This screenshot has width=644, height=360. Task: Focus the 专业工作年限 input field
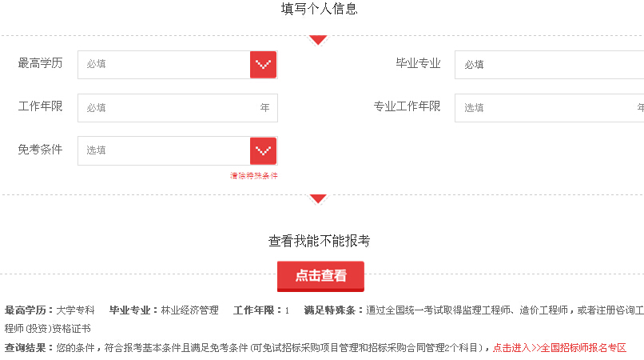[x=546, y=108]
